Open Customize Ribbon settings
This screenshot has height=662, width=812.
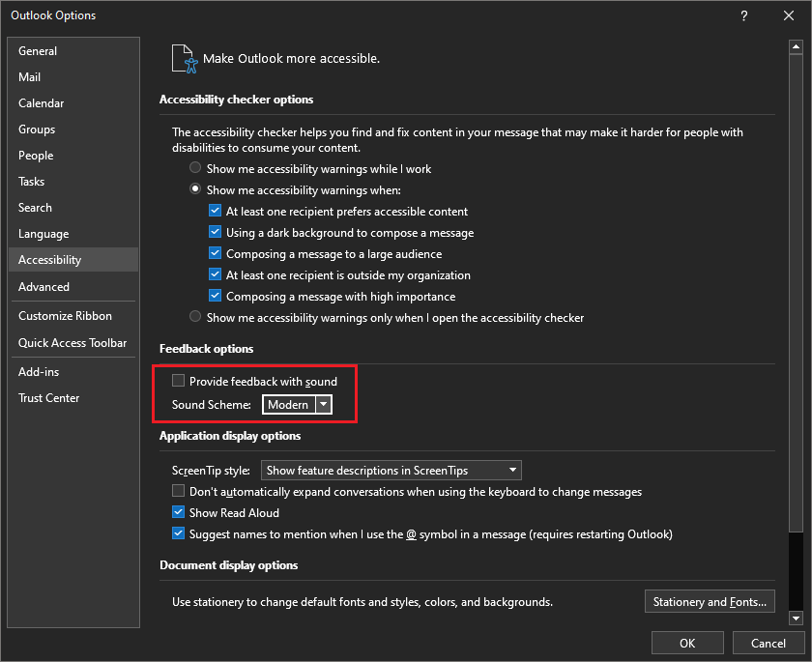point(65,316)
